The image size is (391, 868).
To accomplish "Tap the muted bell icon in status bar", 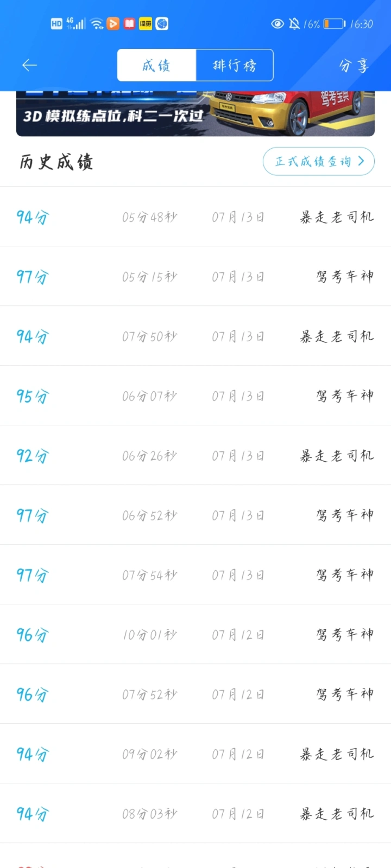I will pos(294,24).
